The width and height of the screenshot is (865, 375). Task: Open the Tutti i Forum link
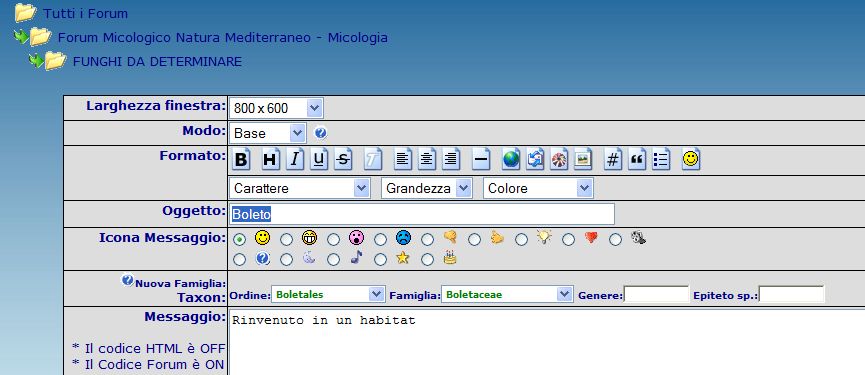tap(86, 14)
